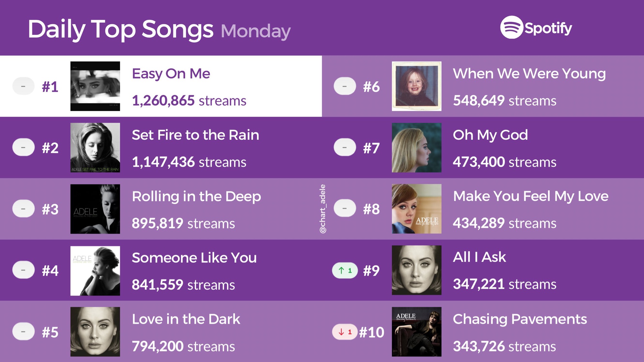Open the Set Fire to the Rain cover
The image size is (644, 362).
pos(95,148)
